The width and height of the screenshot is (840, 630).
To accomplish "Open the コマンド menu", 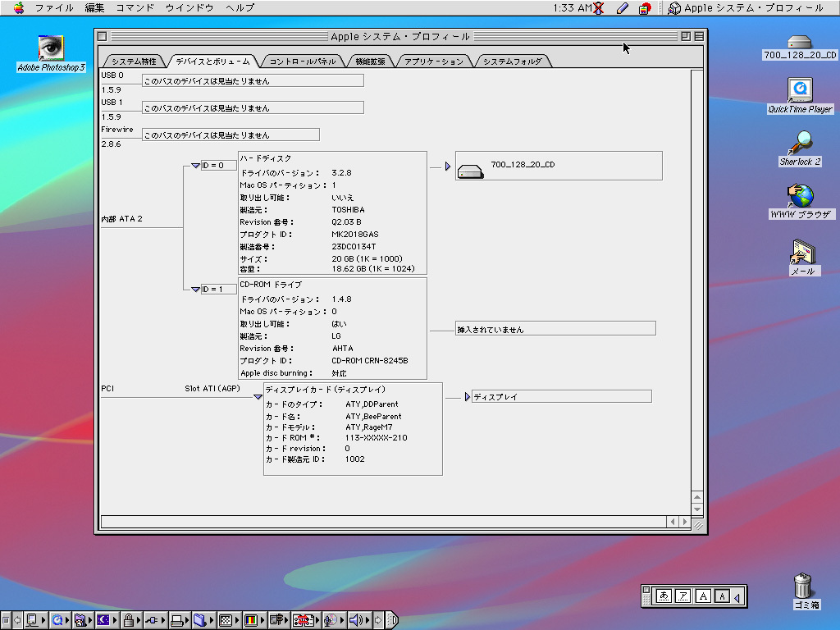I will coord(135,8).
